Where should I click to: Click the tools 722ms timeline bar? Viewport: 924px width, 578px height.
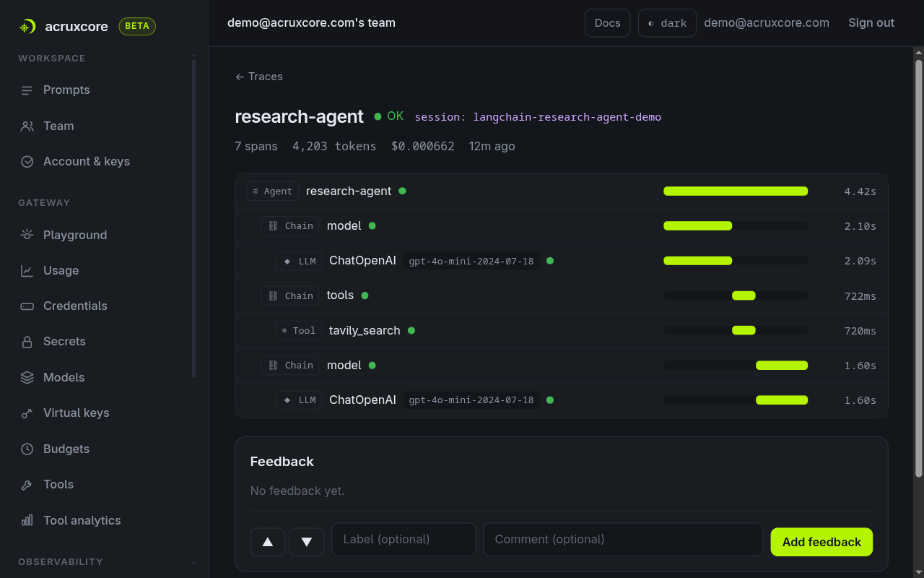(744, 296)
